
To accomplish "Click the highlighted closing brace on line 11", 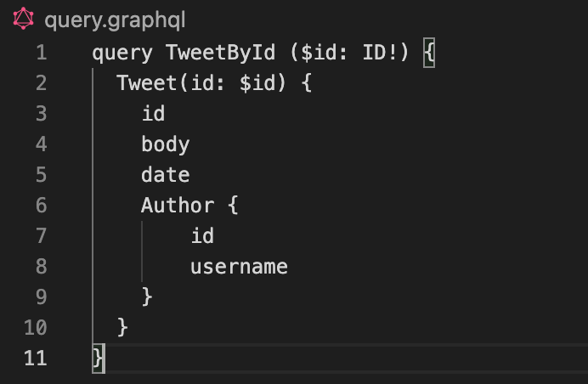I will pos(98,358).
